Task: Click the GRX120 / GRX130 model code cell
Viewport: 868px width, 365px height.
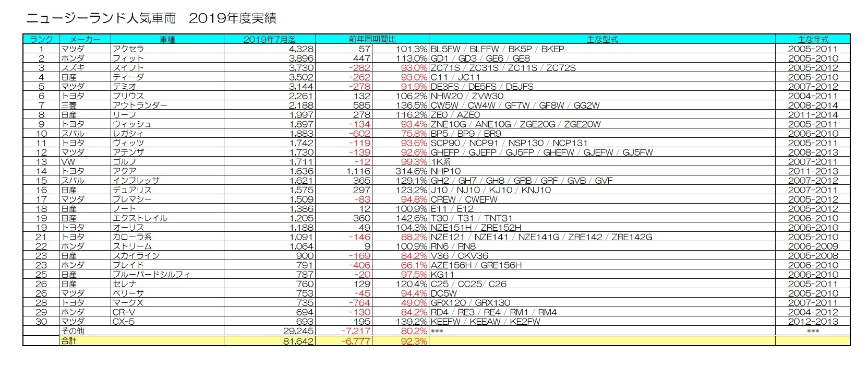Action: [x=602, y=302]
